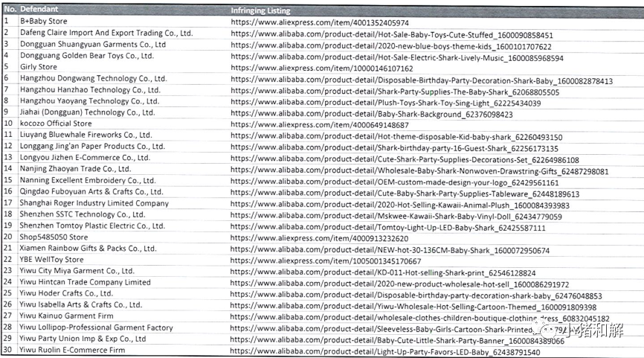Select Hangzhou Hanzhao Technology Co., Ltd. cell
Screen dimensions: 644x358
tap(90, 89)
